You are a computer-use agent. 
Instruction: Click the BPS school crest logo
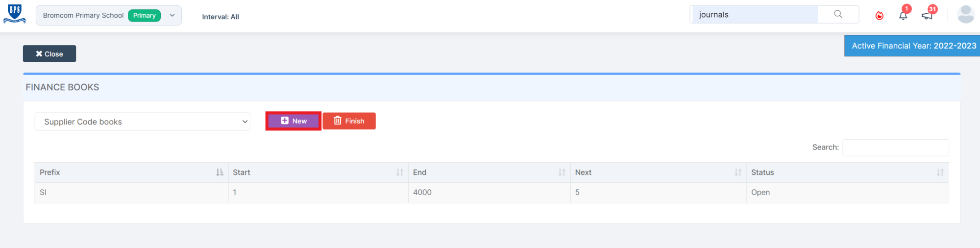[15, 14]
